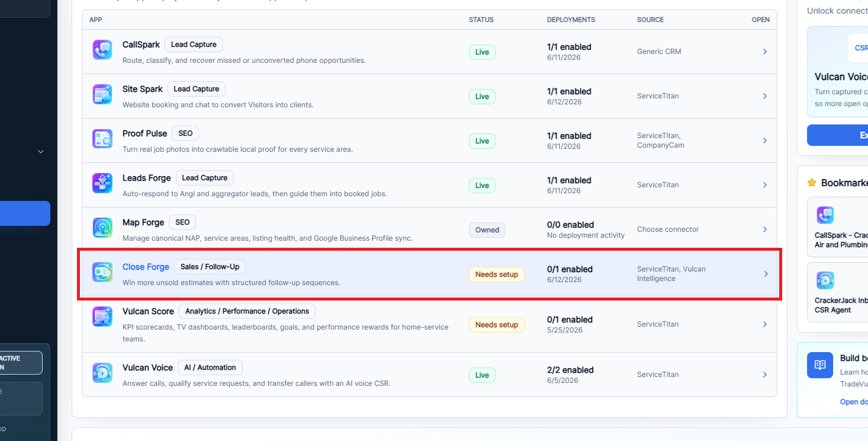Click ServiceTitan, CompanyCam source text
The image size is (868, 441).
tap(661, 140)
